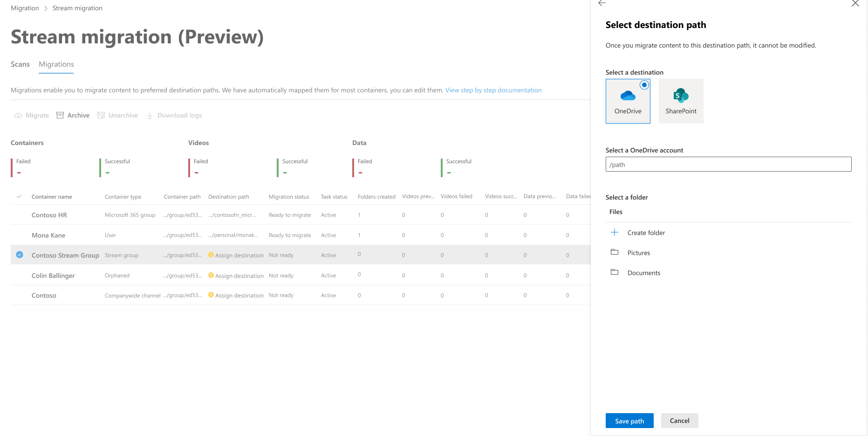Click the Cancel button

coord(679,421)
